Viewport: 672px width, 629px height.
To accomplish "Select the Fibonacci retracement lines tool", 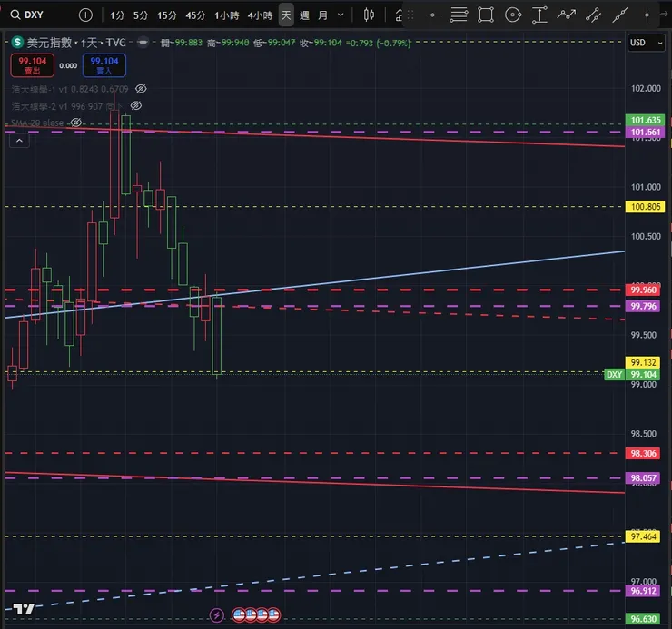I will [459, 15].
